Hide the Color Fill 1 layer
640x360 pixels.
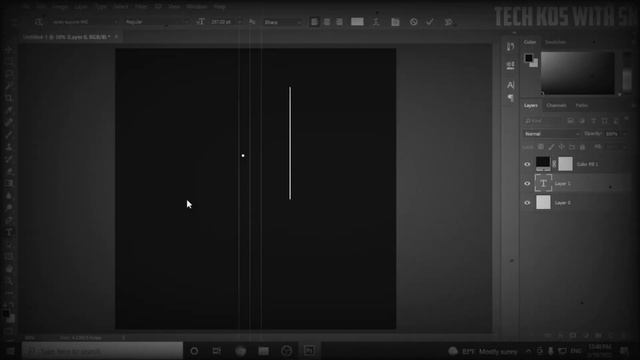click(x=527, y=164)
